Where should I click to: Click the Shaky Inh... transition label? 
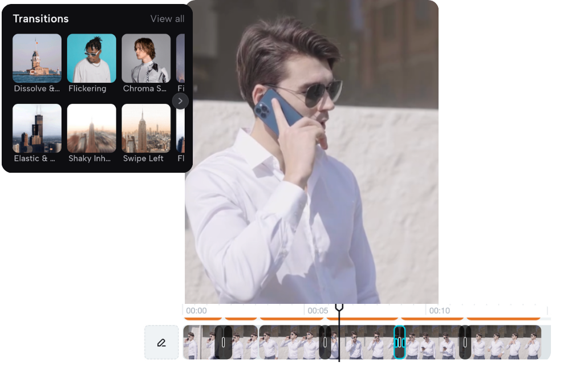90,158
